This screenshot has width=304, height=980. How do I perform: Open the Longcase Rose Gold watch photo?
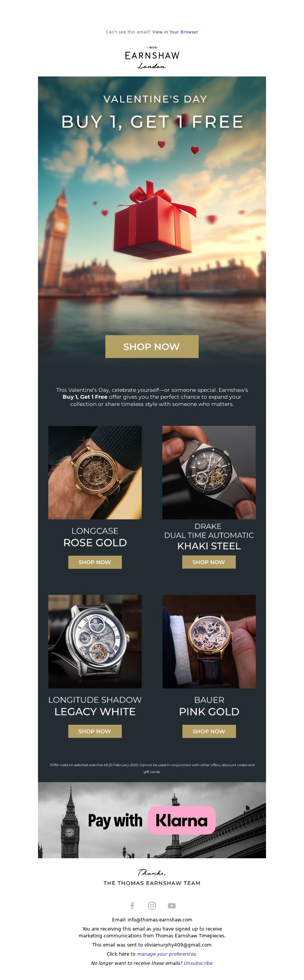click(x=95, y=473)
